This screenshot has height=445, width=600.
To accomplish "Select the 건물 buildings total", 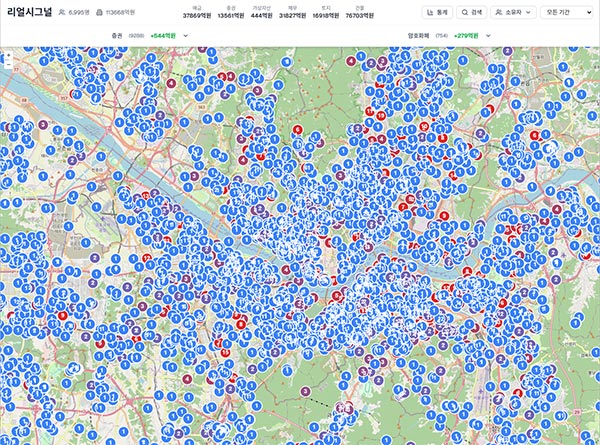I will 360,14.
